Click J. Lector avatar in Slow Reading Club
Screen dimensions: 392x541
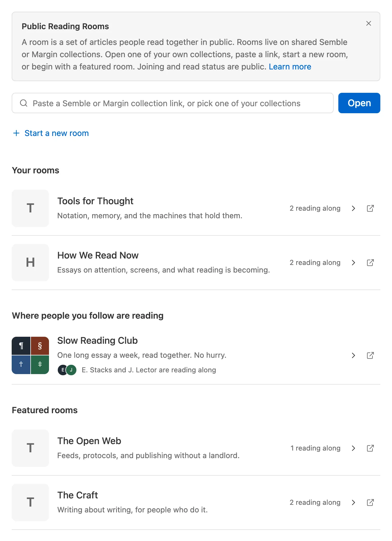71,370
